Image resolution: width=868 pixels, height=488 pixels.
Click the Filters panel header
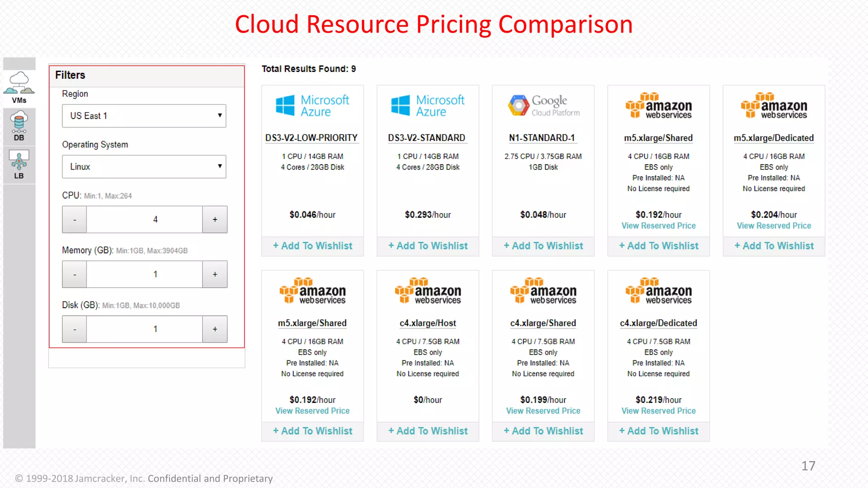(147, 76)
